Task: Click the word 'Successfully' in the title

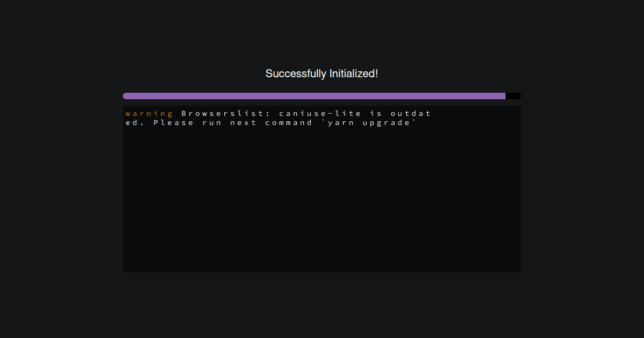Action: coord(292,74)
